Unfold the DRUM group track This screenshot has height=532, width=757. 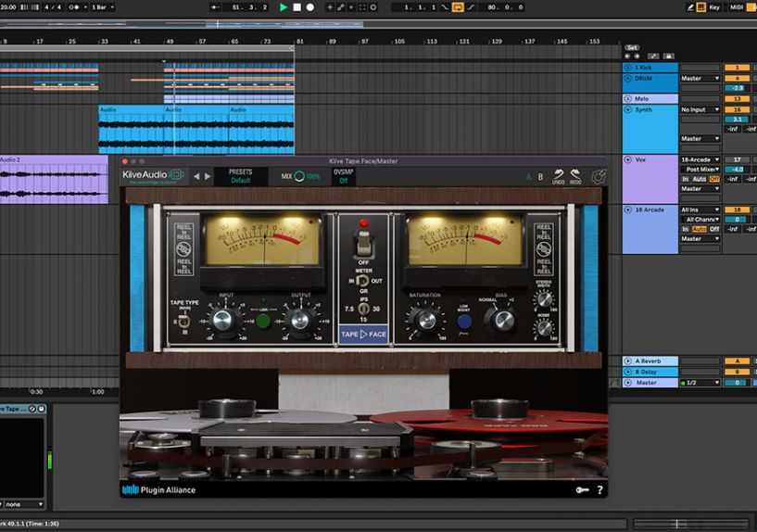point(628,78)
